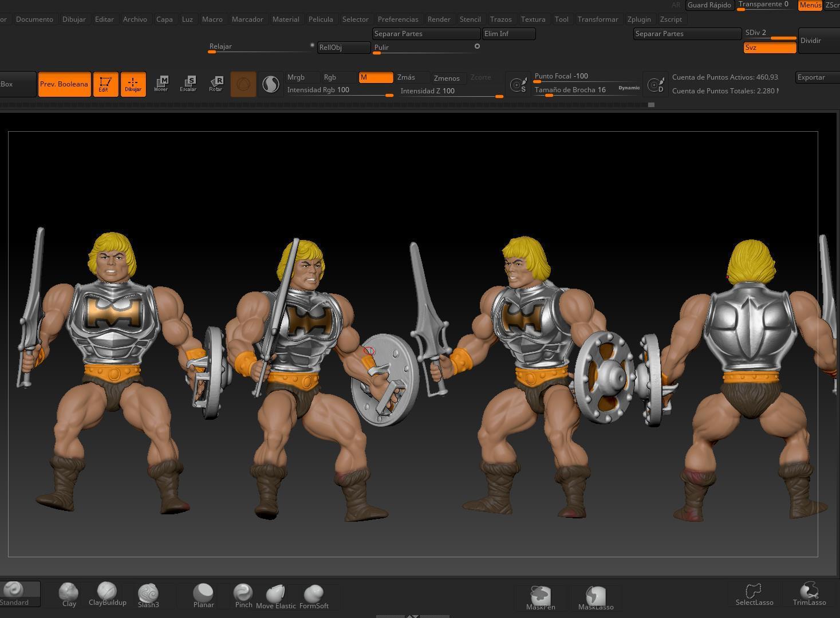Open the Zplugin menu

[639, 19]
